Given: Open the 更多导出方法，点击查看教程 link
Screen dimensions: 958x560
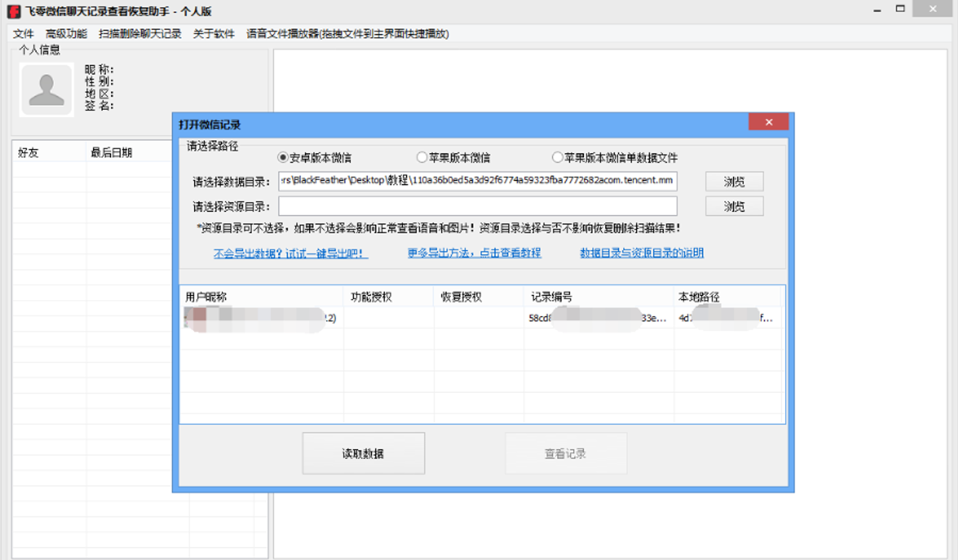Looking at the screenshot, I should 474,253.
